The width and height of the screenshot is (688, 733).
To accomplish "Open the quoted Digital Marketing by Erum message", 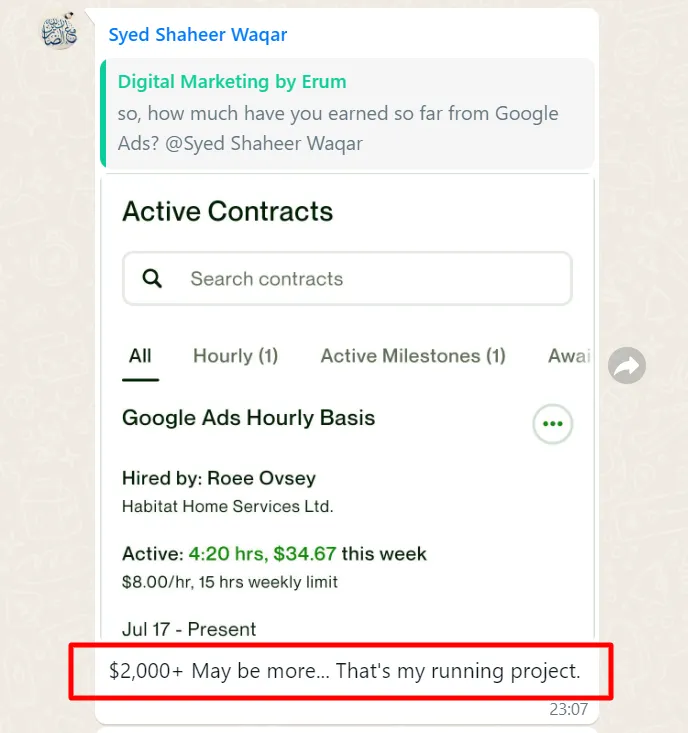I will coord(347,113).
